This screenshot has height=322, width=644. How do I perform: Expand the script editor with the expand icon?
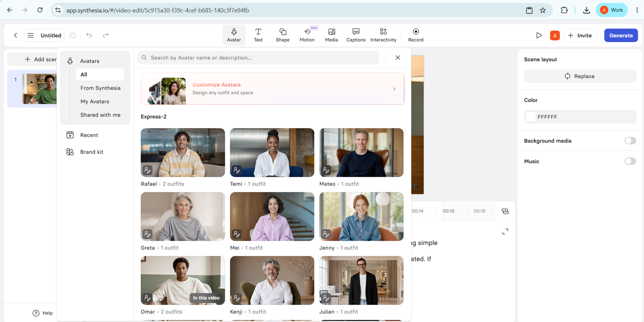tap(505, 232)
